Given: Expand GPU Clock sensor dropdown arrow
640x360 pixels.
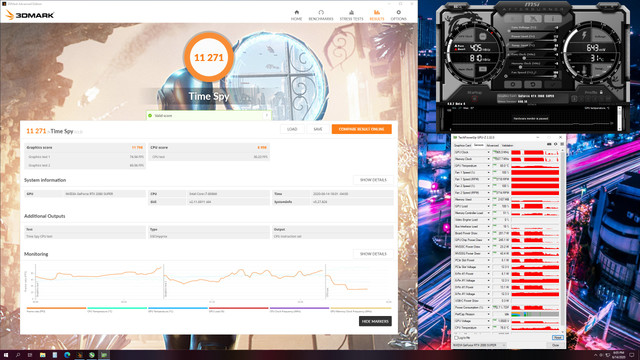Looking at the screenshot, I should 488,152.
